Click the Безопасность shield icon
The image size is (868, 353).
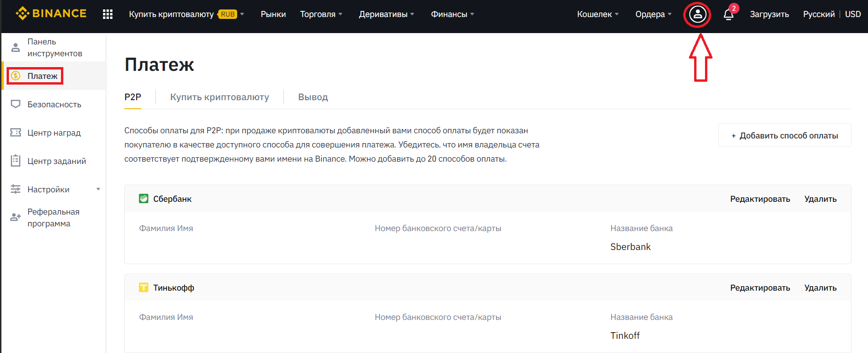(16, 104)
